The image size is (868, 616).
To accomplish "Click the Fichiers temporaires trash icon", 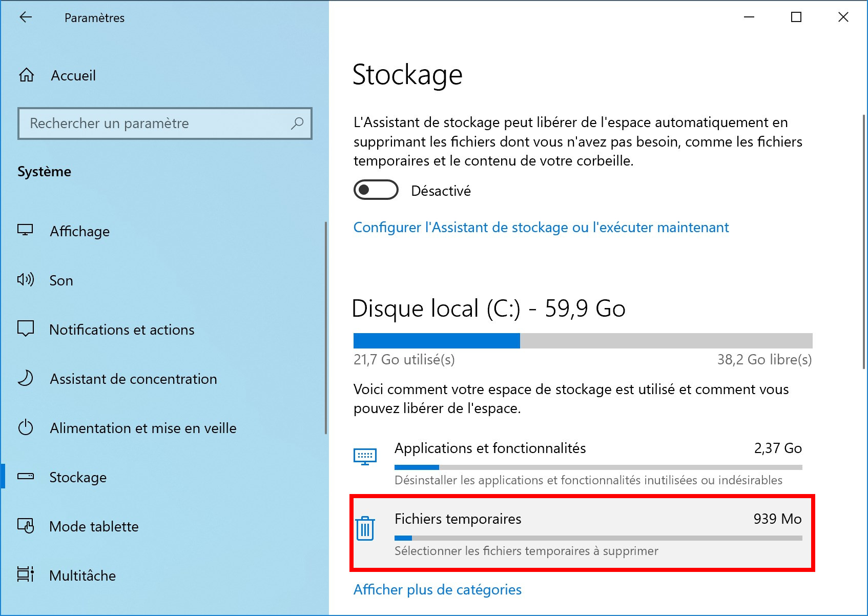I will point(365,528).
